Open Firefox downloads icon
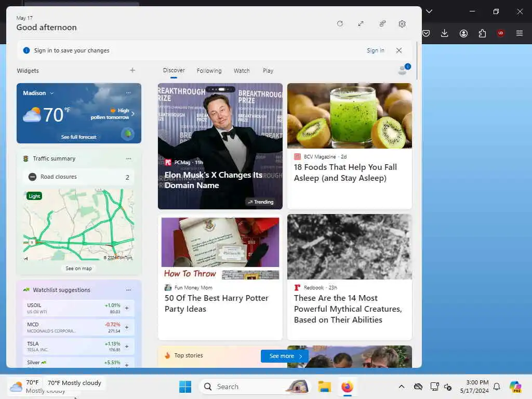532x399 pixels. tap(445, 33)
